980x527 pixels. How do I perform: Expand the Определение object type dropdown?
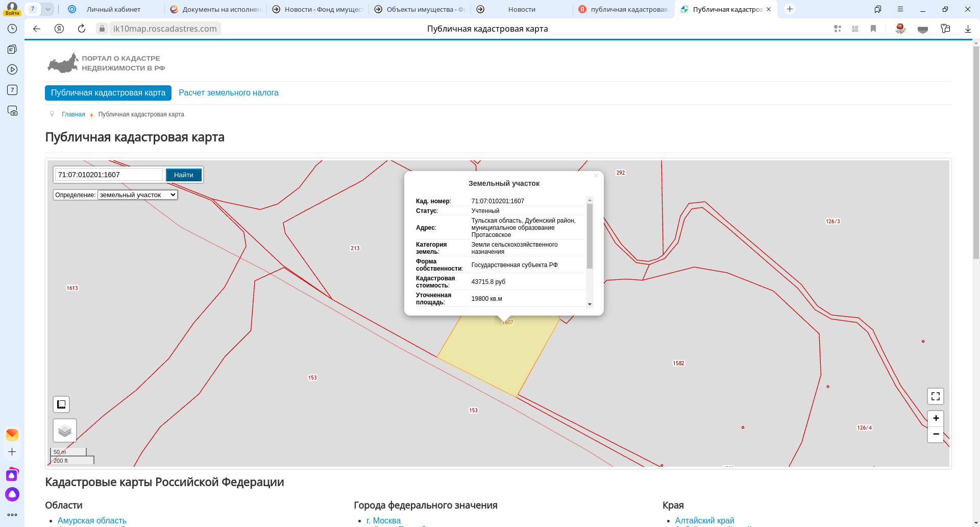point(137,195)
